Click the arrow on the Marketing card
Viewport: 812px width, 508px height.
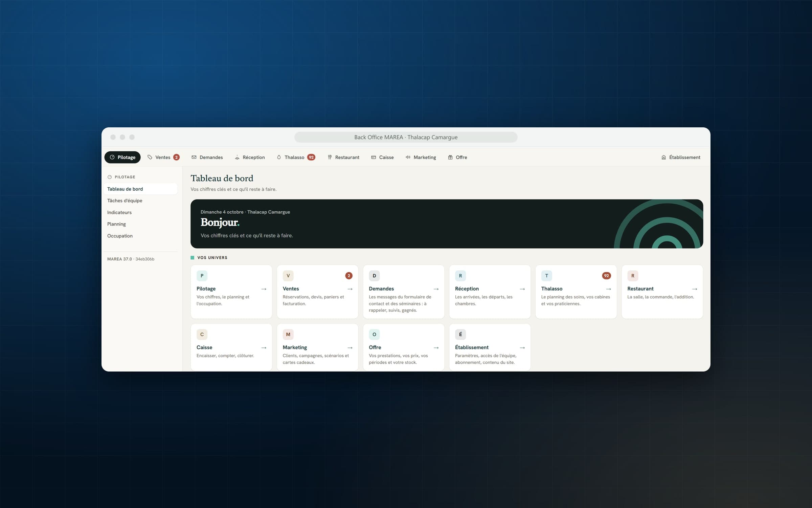pyautogui.click(x=350, y=348)
